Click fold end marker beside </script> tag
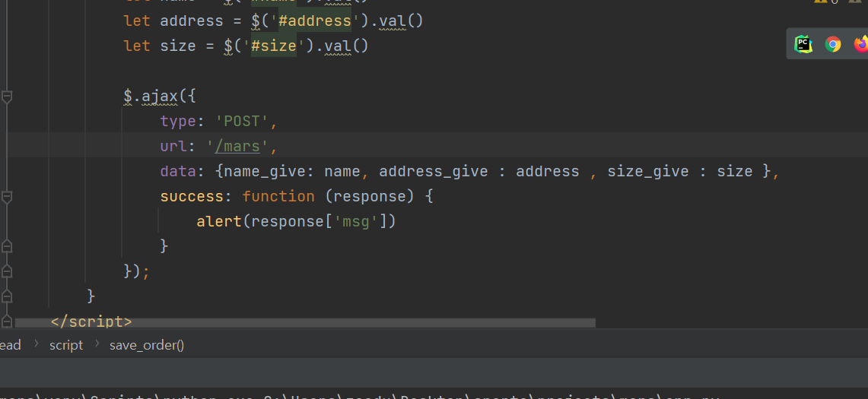The width and height of the screenshot is (868, 399). 7,321
